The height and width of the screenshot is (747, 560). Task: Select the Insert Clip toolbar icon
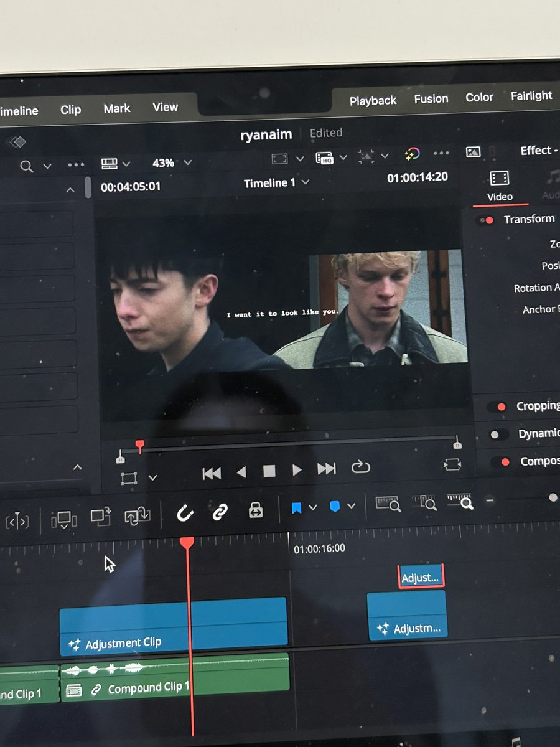(x=64, y=518)
